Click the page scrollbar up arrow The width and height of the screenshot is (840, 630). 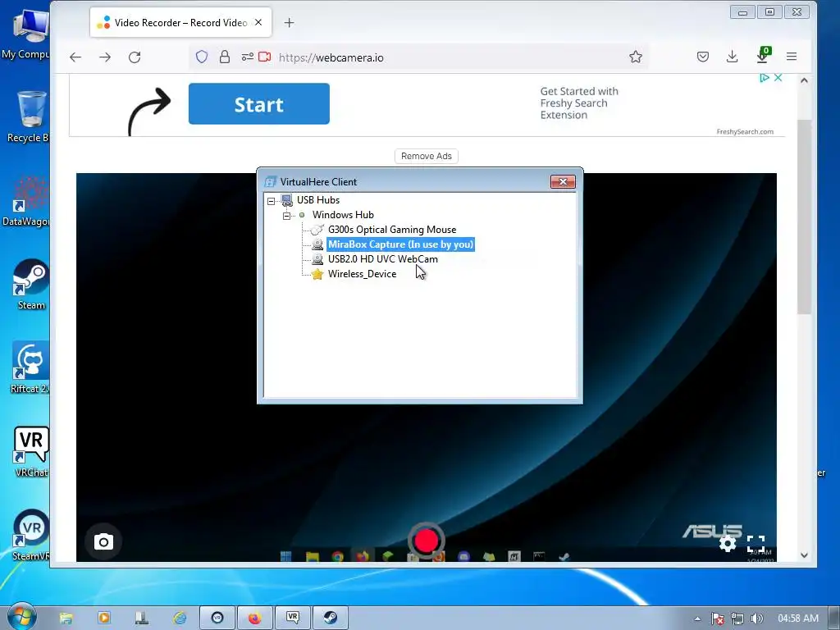[x=804, y=80]
